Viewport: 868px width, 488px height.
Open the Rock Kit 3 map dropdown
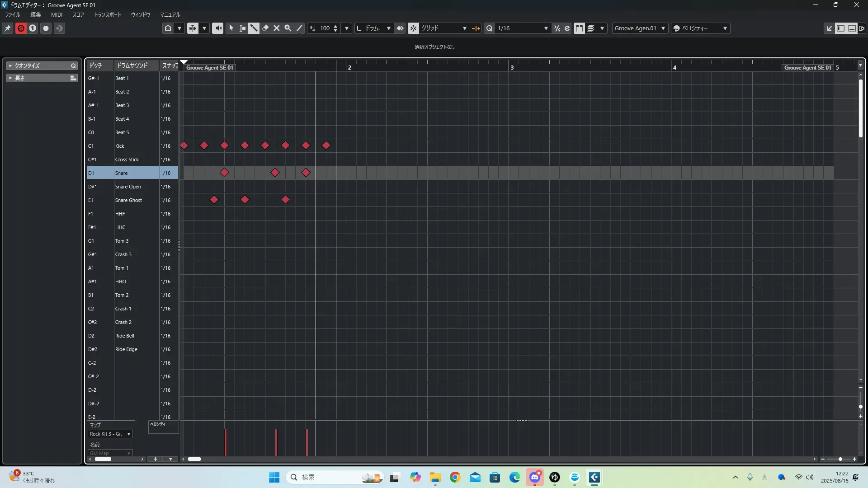click(110, 434)
